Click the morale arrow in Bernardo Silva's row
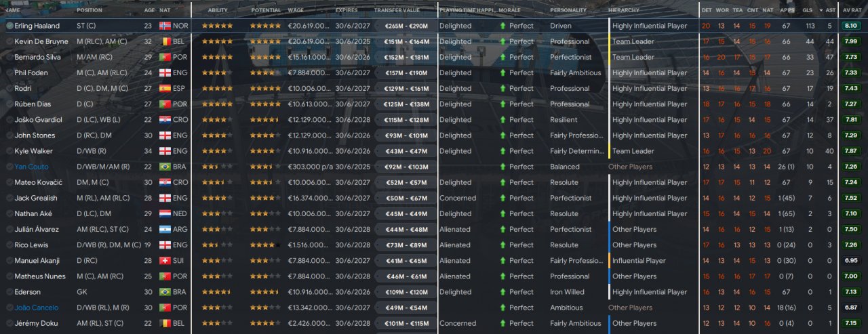The width and height of the screenshot is (868, 334). [502, 57]
